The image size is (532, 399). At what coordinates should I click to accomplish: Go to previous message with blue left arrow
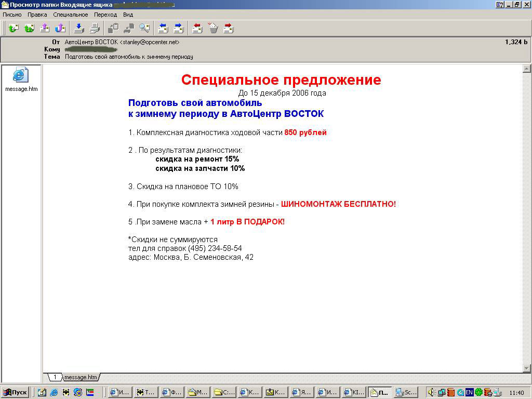163,28
